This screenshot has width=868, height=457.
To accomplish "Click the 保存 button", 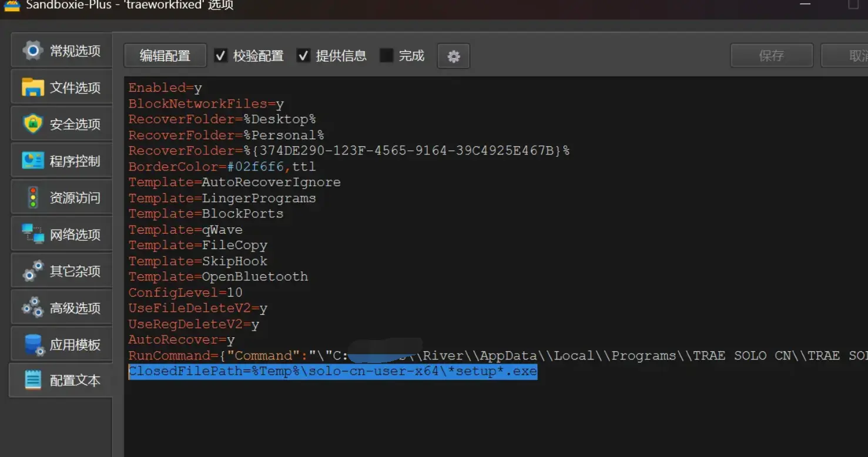I will (x=772, y=56).
